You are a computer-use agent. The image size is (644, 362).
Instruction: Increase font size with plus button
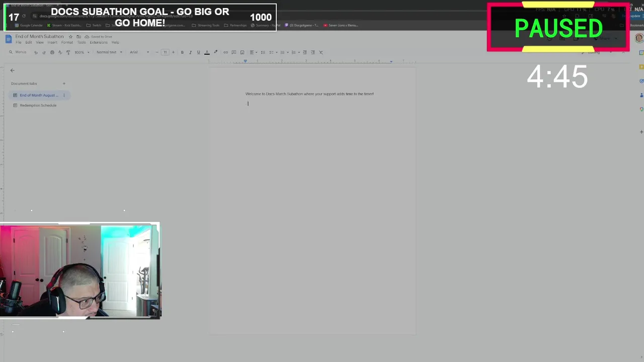point(173,52)
